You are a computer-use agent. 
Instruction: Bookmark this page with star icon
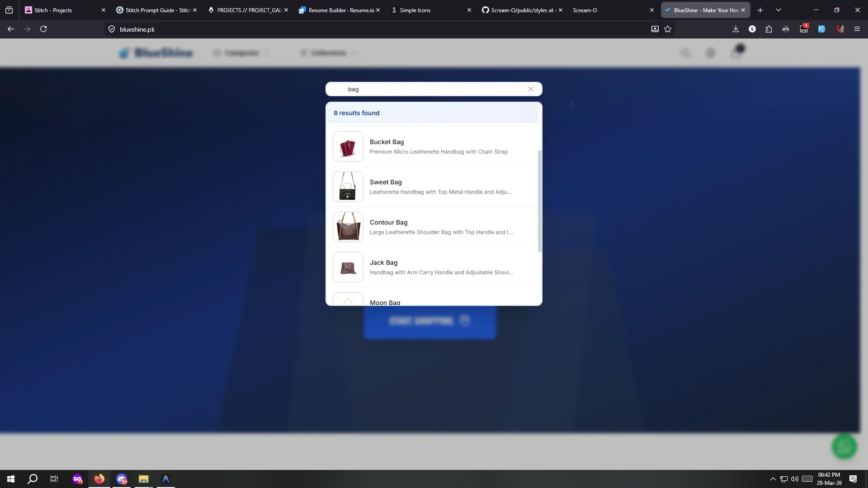pos(668,29)
